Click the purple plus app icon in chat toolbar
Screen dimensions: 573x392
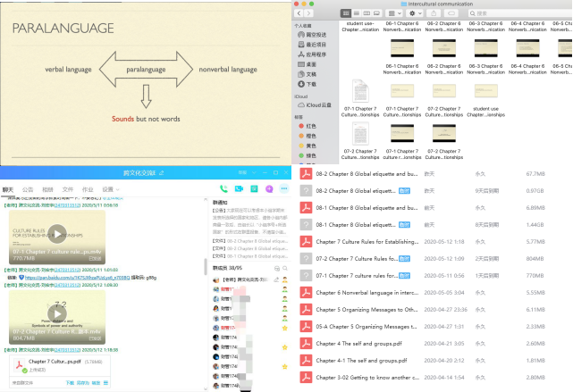[x=269, y=188]
